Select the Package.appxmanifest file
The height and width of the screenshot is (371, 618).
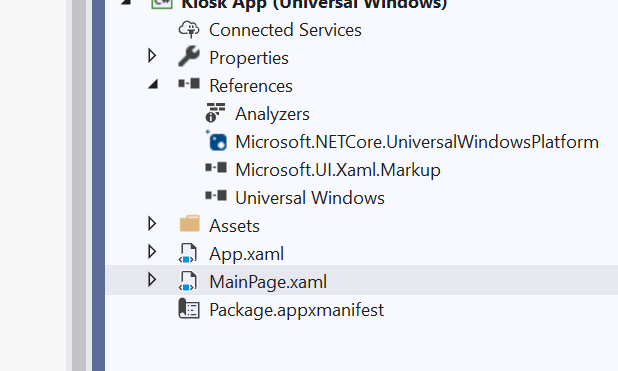(x=296, y=310)
